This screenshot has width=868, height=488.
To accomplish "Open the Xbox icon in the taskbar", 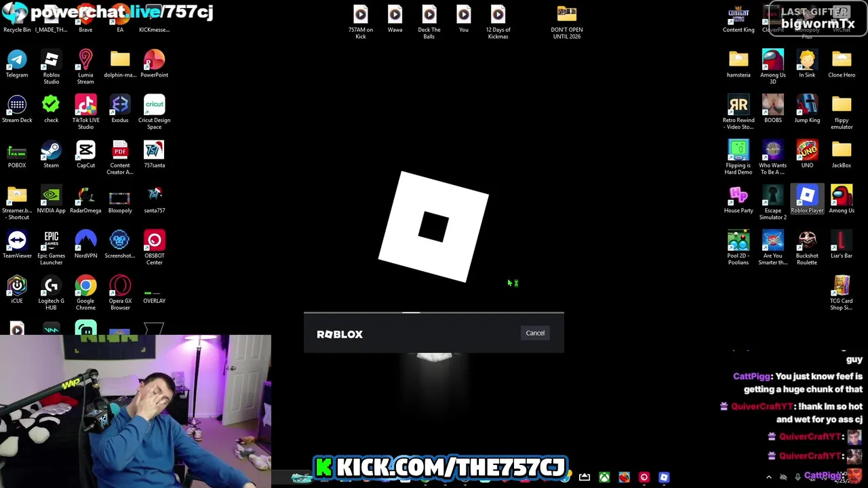I will click(x=604, y=477).
